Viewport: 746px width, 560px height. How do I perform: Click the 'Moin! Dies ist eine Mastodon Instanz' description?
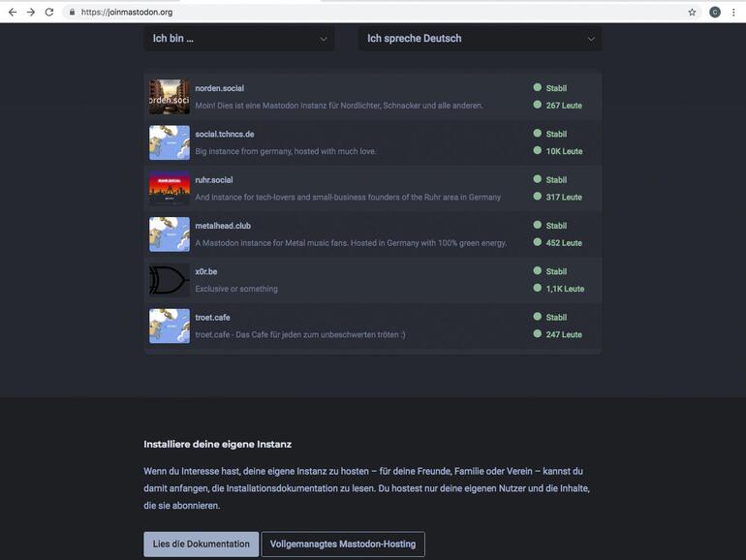(x=339, y=106)
